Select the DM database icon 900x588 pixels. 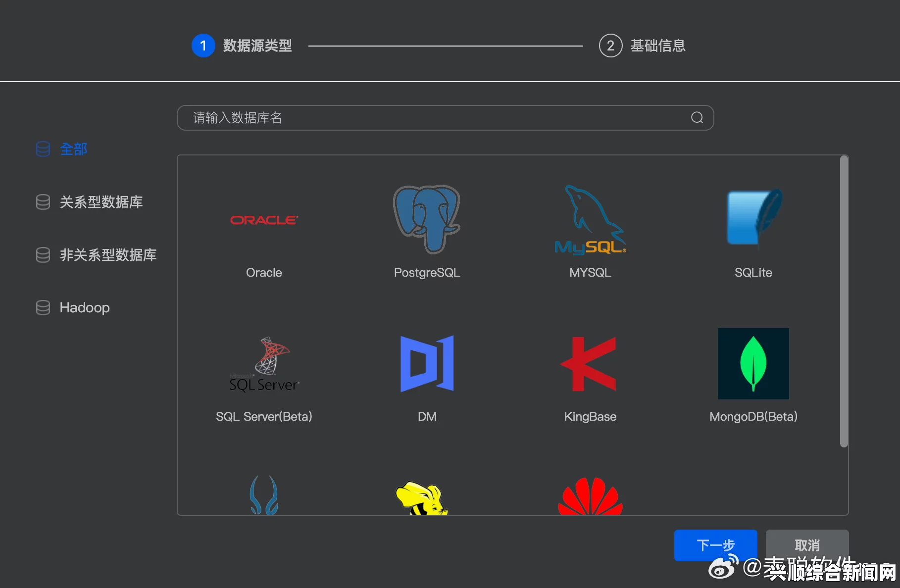[427, 364]
